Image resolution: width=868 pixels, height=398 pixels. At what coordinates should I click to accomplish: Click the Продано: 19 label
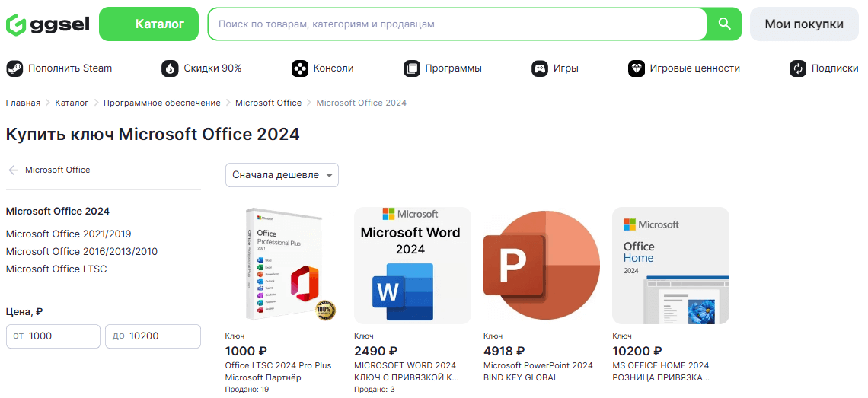point(247,390)
